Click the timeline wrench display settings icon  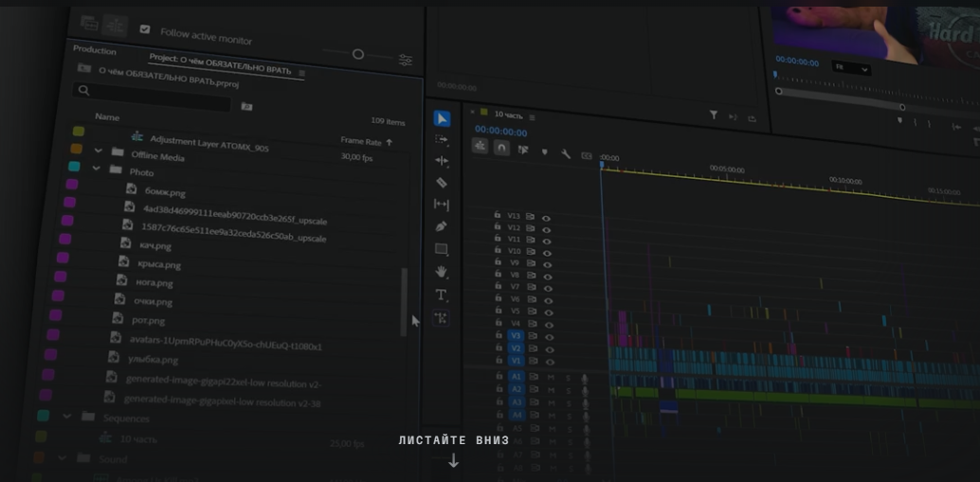566,153
